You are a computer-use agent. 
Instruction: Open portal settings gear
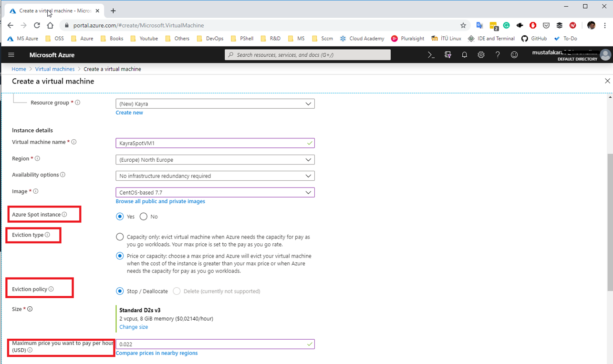[481, 55]
